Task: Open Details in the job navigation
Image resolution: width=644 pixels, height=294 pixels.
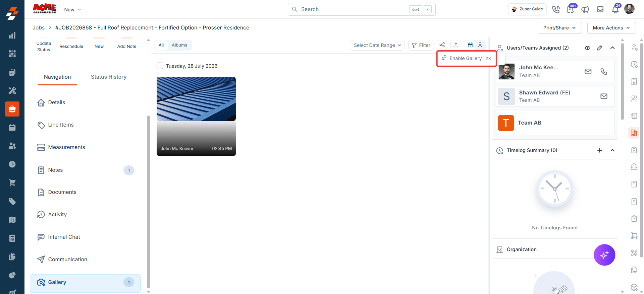Action: coord(85,102)
